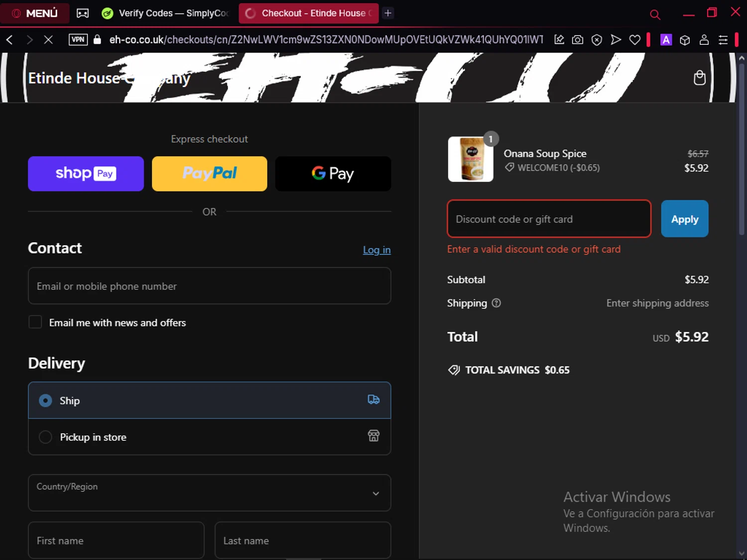Click the Total amount $5.92

pos(692,337)
